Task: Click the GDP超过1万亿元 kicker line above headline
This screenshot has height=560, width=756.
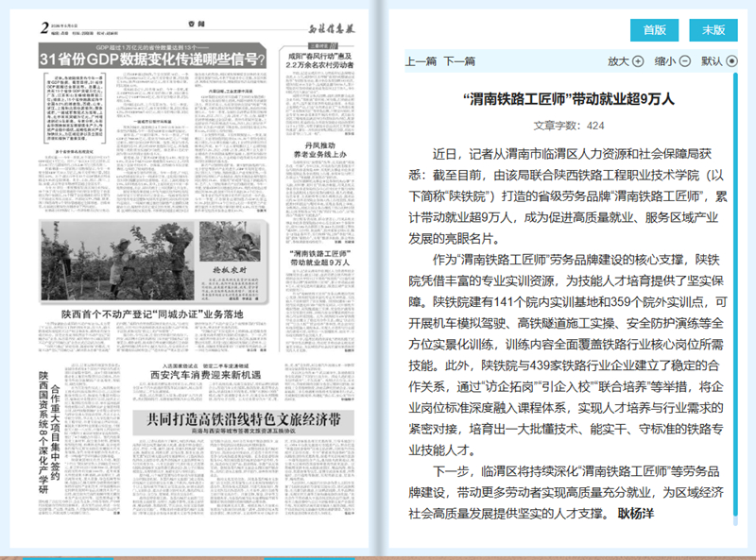Action: pyautogui.click(x=152, y=48)
